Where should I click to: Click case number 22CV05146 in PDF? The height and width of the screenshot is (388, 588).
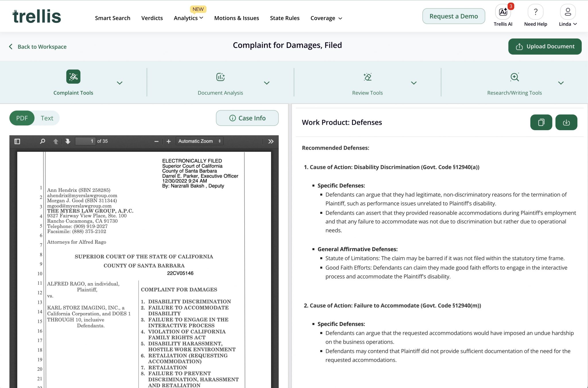180,273
